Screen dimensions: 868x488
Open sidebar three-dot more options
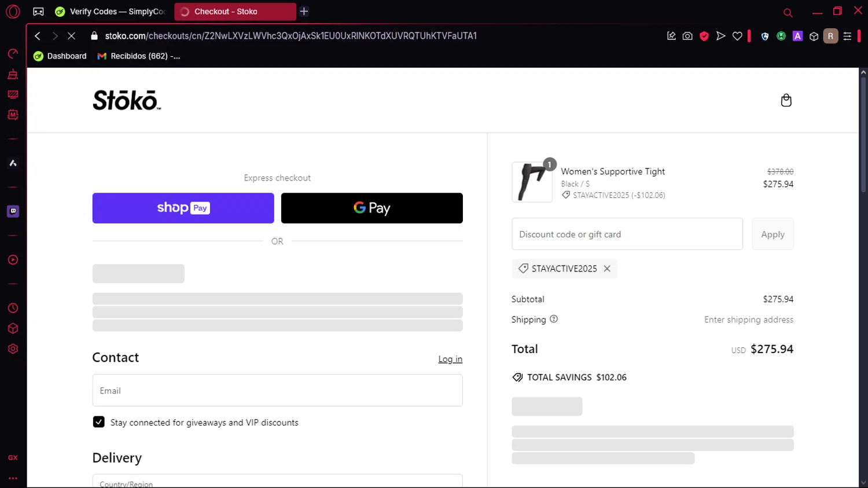pyautogui.click(x=13, y=479)
